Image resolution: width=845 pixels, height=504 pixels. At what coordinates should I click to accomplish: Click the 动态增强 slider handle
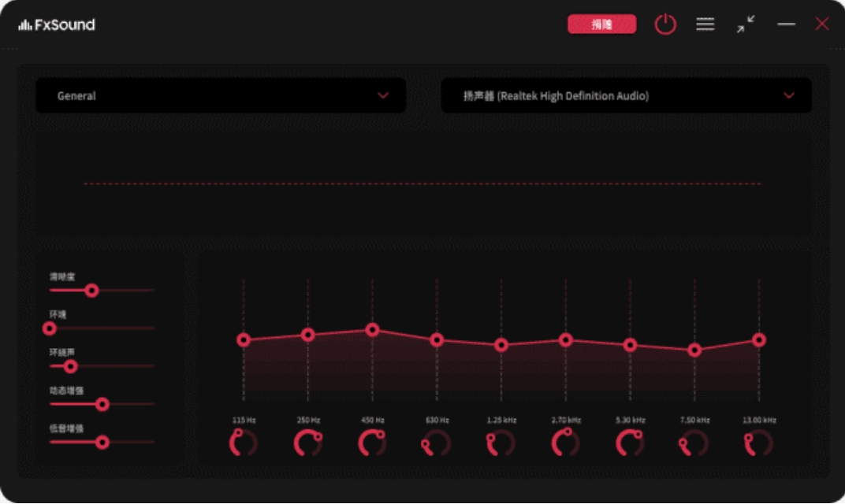[x=102, y=404]
